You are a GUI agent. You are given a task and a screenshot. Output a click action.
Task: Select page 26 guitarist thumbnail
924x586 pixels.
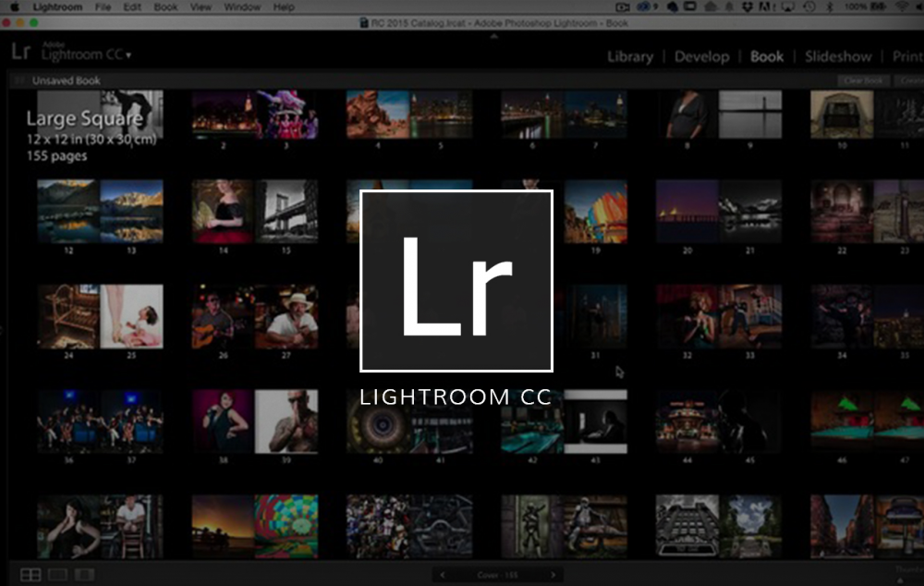point(224,317)
